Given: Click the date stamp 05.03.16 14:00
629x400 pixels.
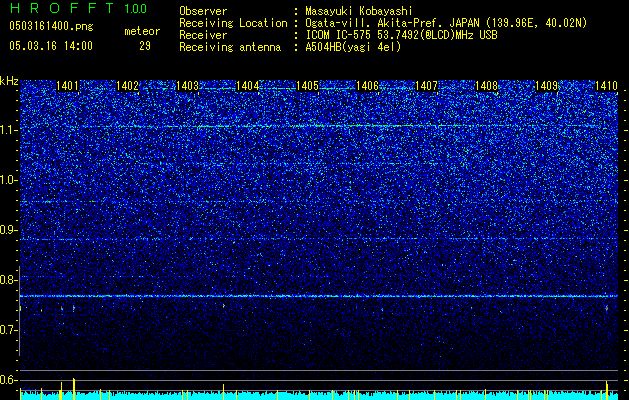Looking at the screenshot, I should 51,46.
